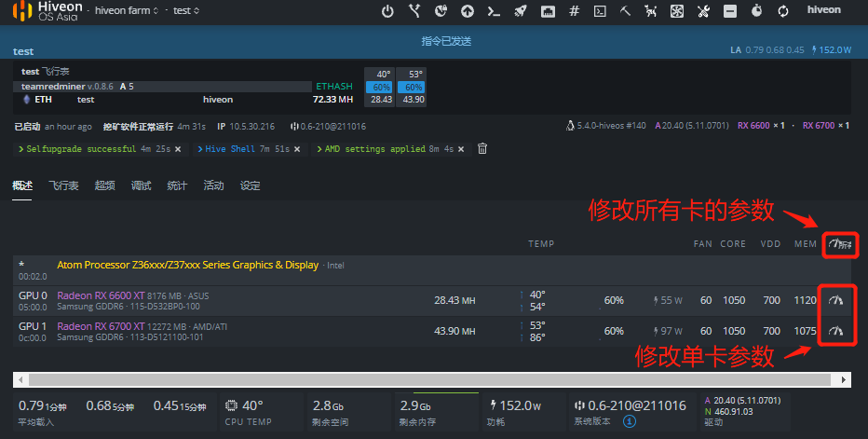
Task: Click the hash symbol toolbar icon
Action: pos(574,11)
